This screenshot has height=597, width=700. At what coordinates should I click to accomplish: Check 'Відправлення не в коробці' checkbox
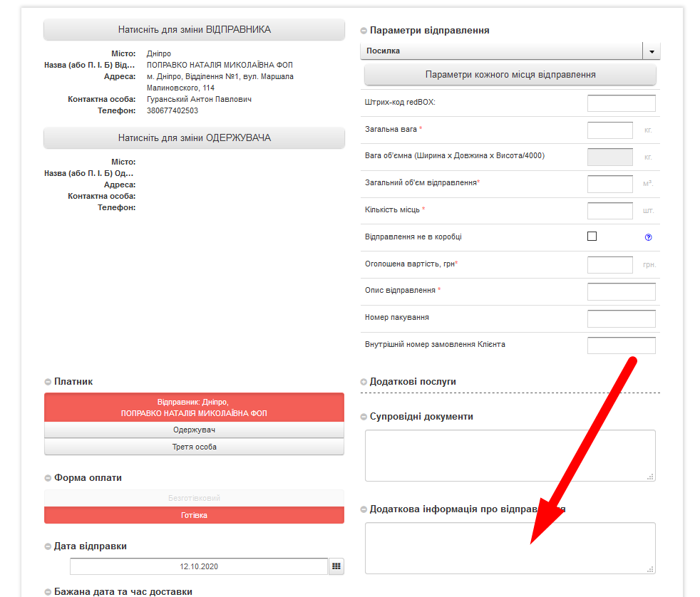coord(592,237)
